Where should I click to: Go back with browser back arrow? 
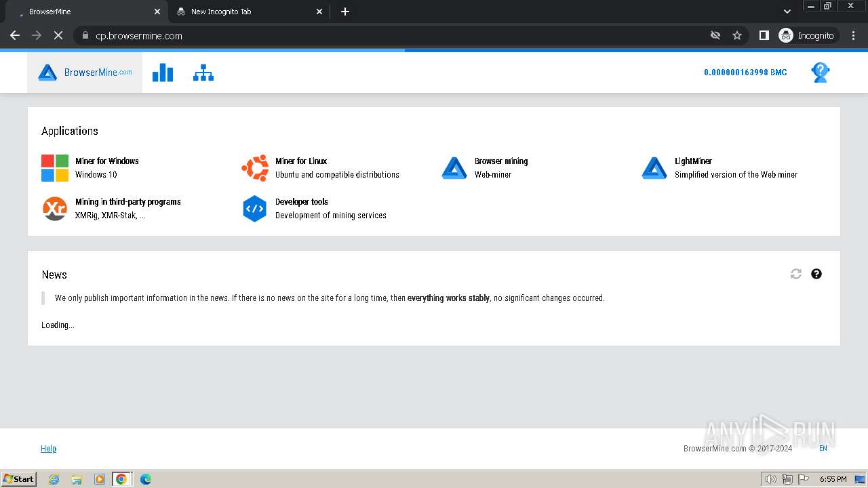click(15, 35)
